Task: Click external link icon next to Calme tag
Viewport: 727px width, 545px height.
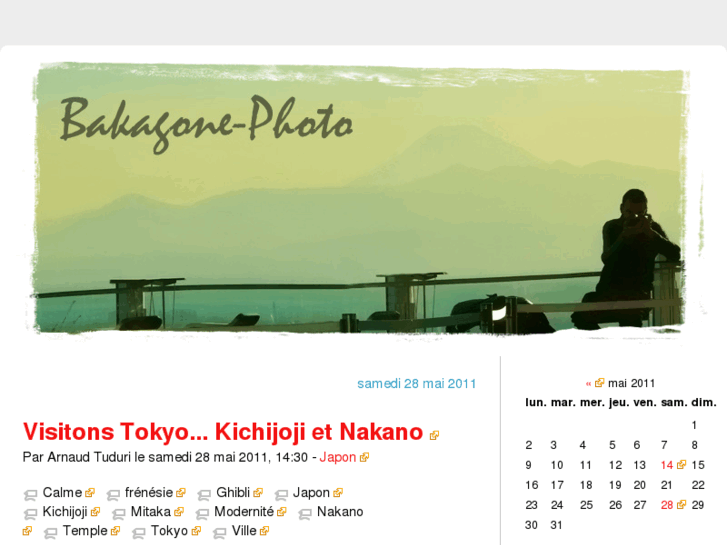Action: point(90,493)
